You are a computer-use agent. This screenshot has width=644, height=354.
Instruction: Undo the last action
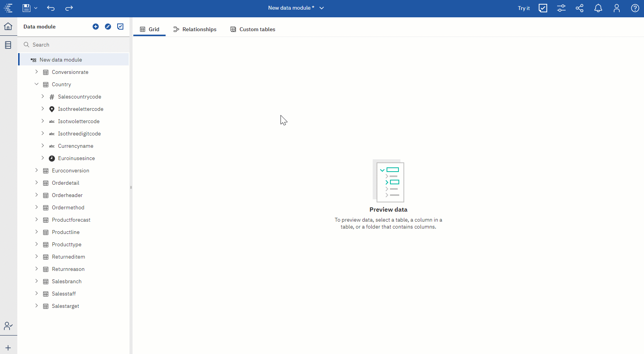pos(51,8)
